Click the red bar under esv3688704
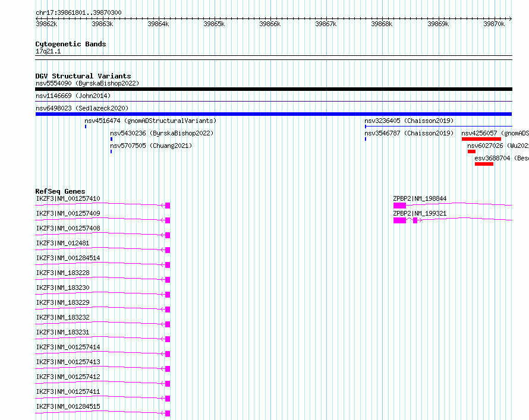 pyautogui.click(x=484, y=164)
